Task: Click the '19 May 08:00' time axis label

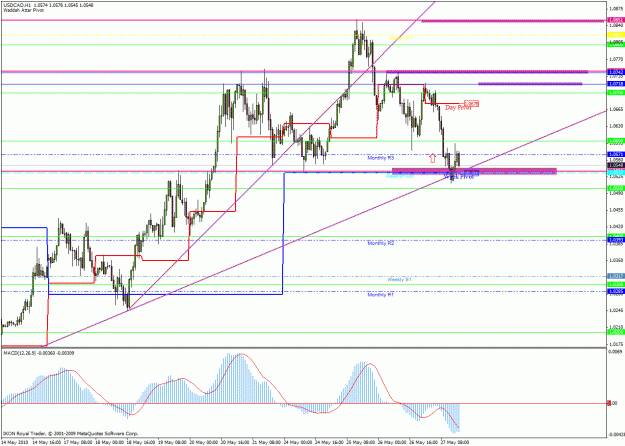Action: [x=172, y=442]
